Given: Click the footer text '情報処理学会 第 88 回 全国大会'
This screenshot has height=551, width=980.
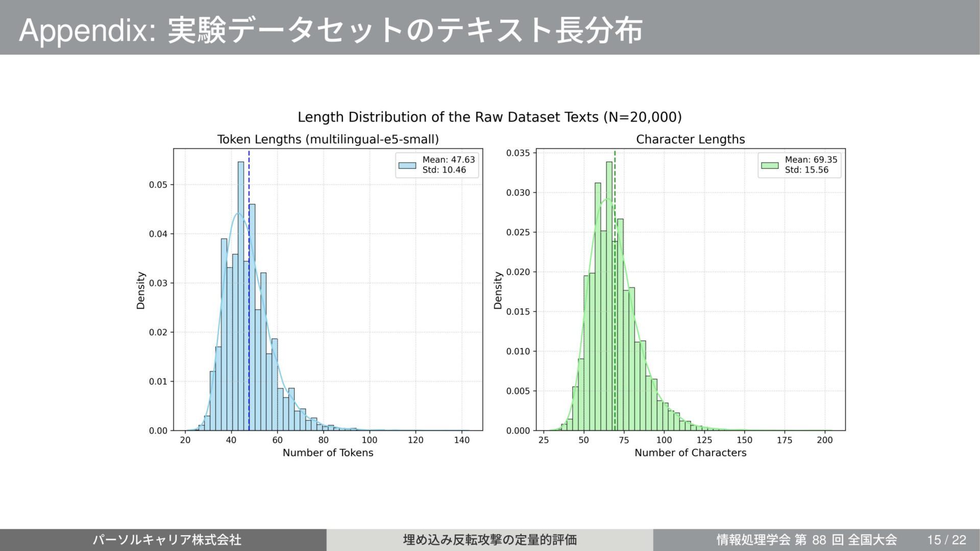Looking at the screenshot, I should pos(806,540).
